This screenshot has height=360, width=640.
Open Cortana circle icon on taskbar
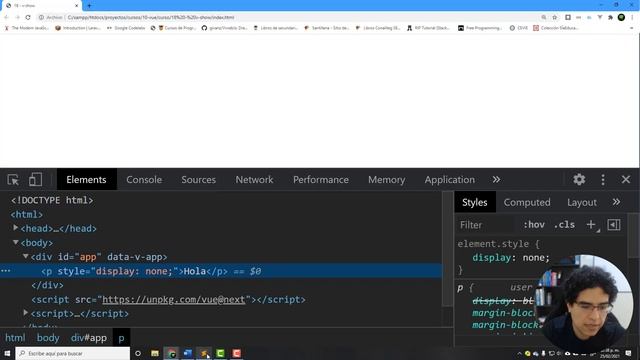tap(138, 353)
